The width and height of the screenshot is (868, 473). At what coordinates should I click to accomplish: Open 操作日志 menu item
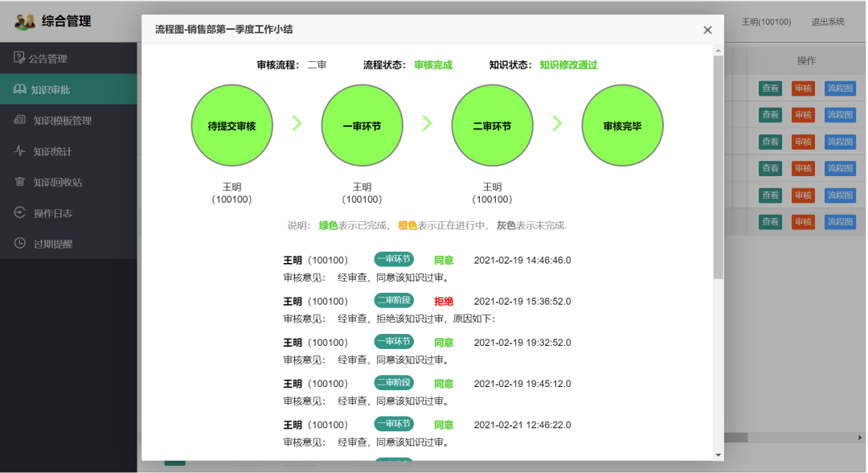point(53,213)
